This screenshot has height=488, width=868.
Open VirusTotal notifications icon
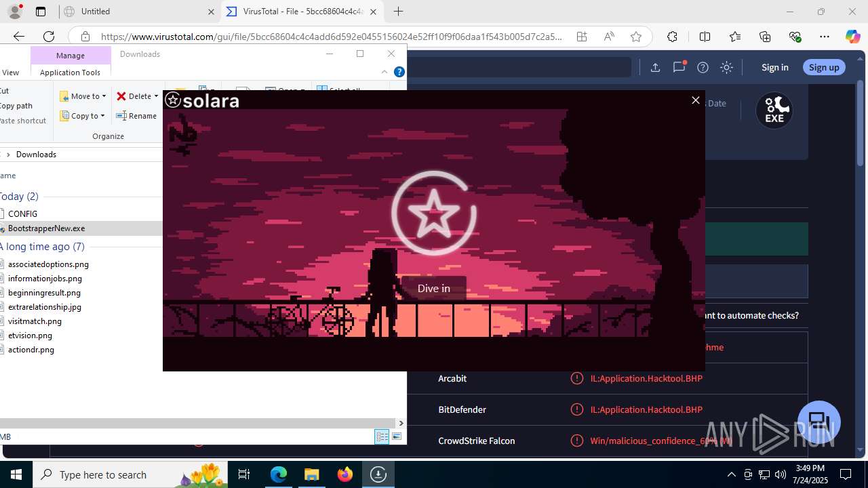(x=679, y=67)
